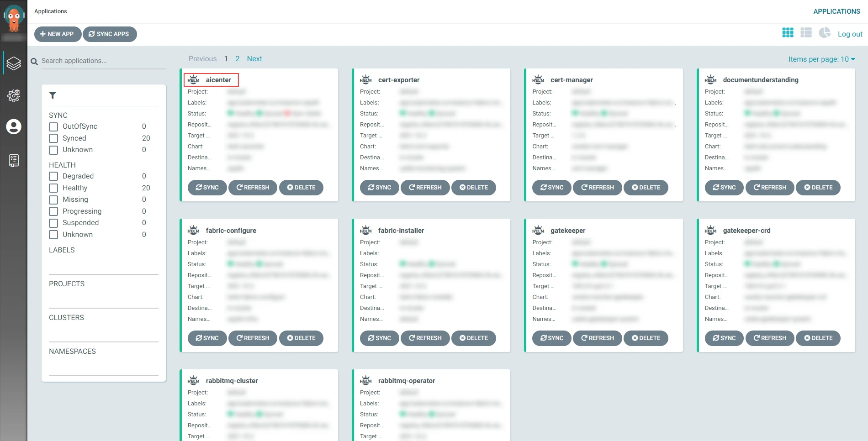Click Helm icon on cert-exporter card

coord(366,79)
